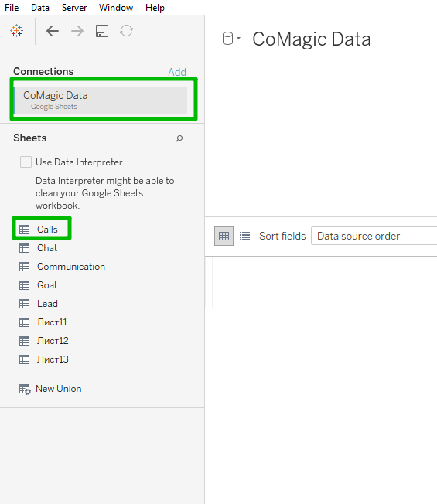
Task: Search sheets using the magnifier icon
Action: 179,138
